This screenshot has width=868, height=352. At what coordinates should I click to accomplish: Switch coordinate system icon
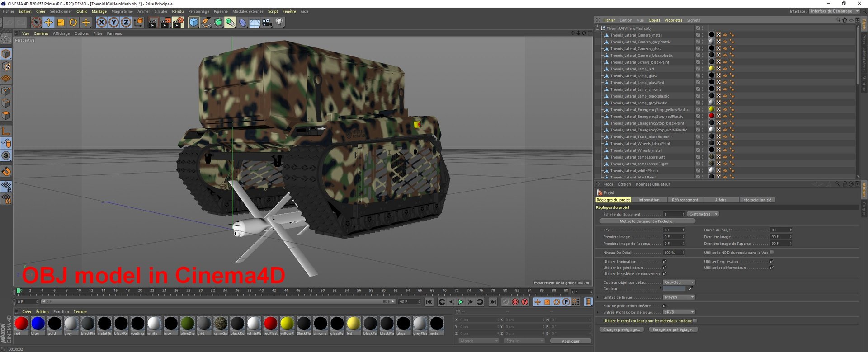coord(138,22)
